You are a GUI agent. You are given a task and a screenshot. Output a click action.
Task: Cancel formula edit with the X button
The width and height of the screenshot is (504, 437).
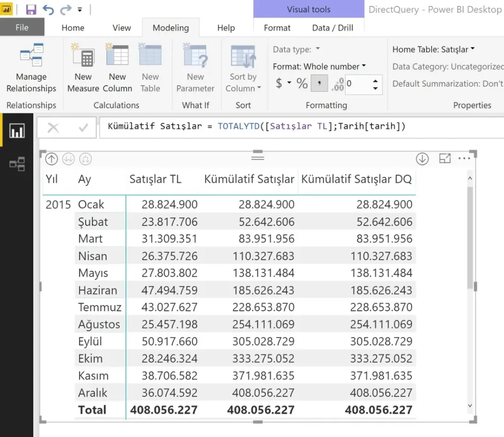coord(53,128)
